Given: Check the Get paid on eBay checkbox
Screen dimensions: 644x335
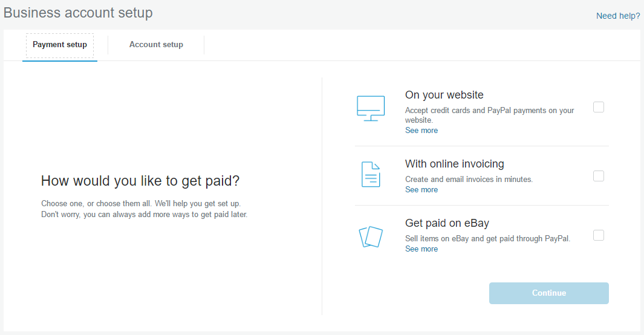Looking at the screenshot, I should click(x=599, y=235).
